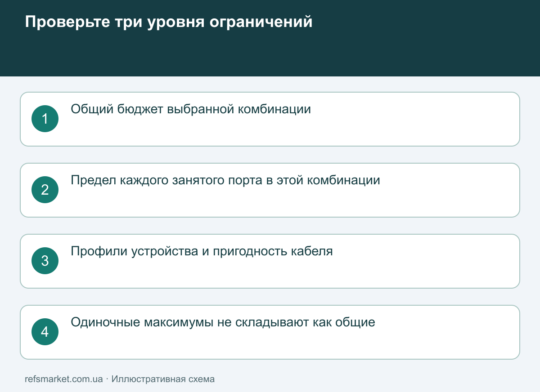Click the text "Профили устройства и пригодность кабеля"

(x=202, y=251)
